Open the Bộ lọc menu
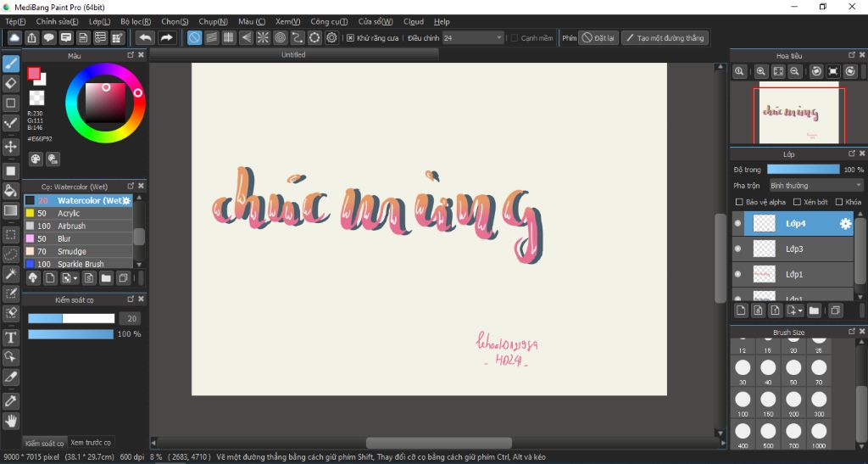868x464 pixels. point(136,21)
